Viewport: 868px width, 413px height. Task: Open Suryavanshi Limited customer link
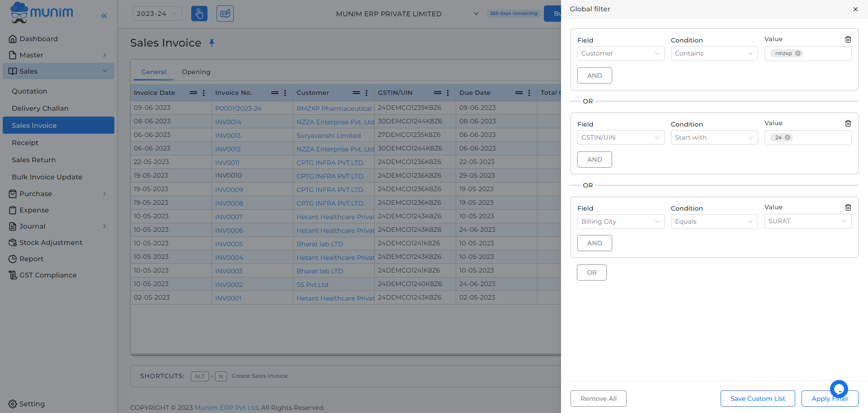pos(329,136)
